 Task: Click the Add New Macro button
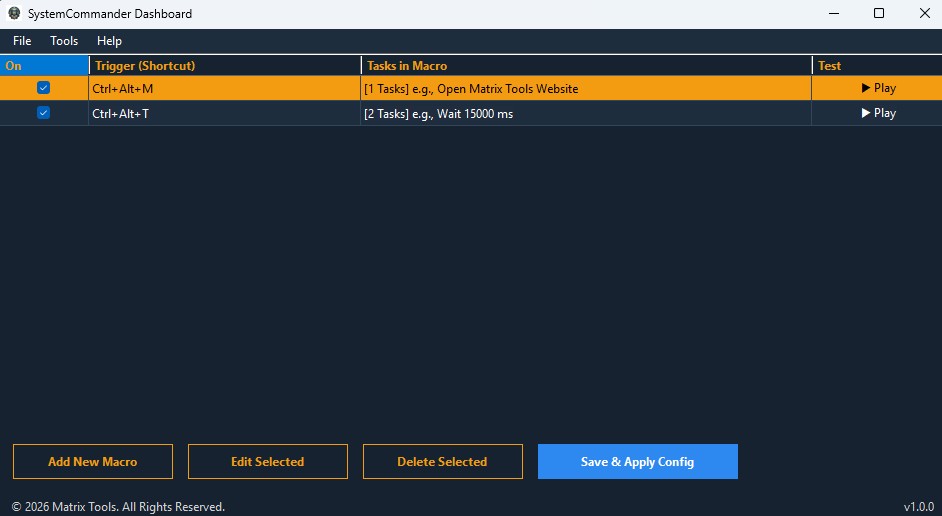click(x=93, y=461)
